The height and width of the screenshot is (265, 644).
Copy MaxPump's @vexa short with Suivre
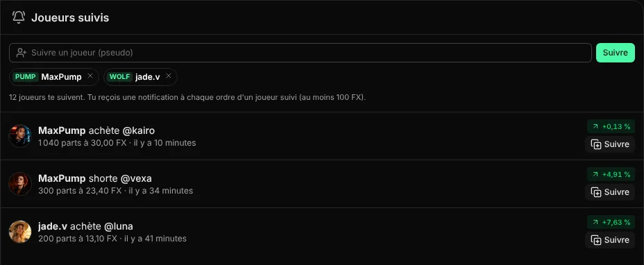pos(610,192)
